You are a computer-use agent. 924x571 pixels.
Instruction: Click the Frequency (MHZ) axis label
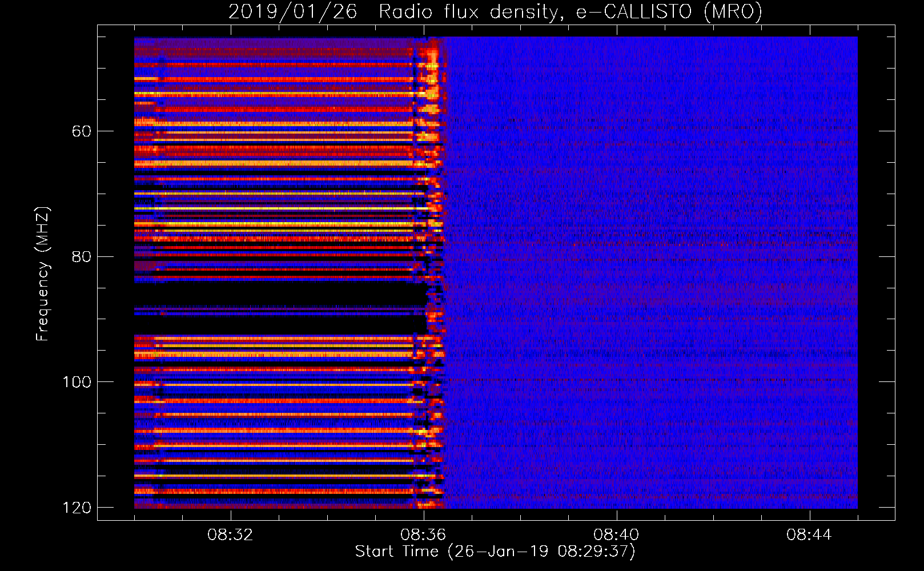pos(42,274)
